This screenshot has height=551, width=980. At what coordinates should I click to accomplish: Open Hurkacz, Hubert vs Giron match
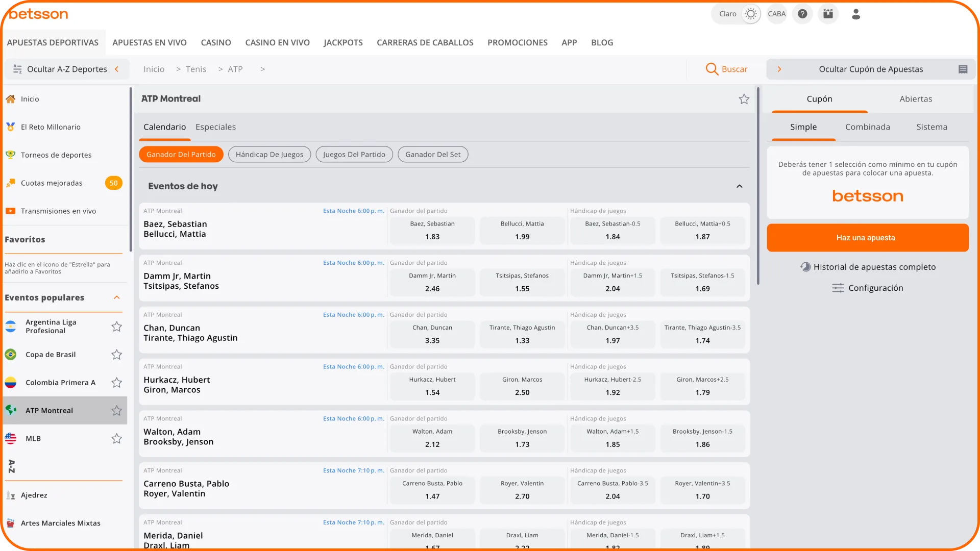click(x=177, y=385)
